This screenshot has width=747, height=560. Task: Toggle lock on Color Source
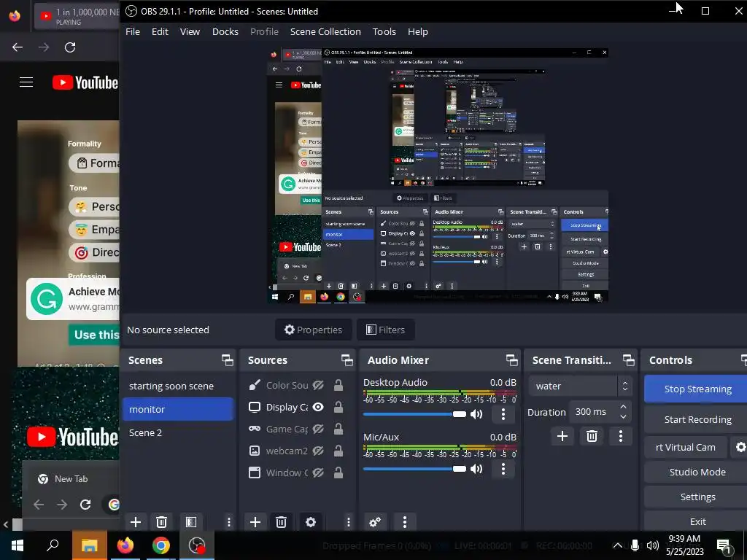pos(338,385)
